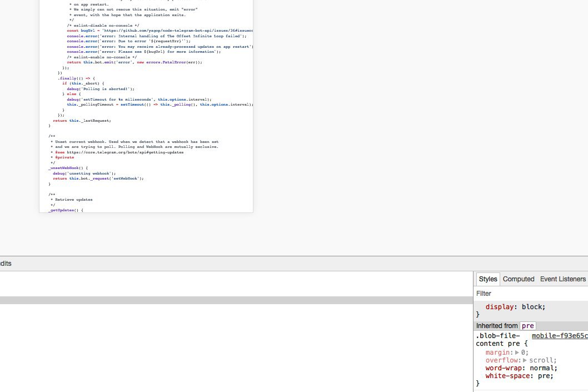Click the core.telegram.org getting-updates URL
The width and height of the screenshot is (588, 392).
(x=125, y=152)
